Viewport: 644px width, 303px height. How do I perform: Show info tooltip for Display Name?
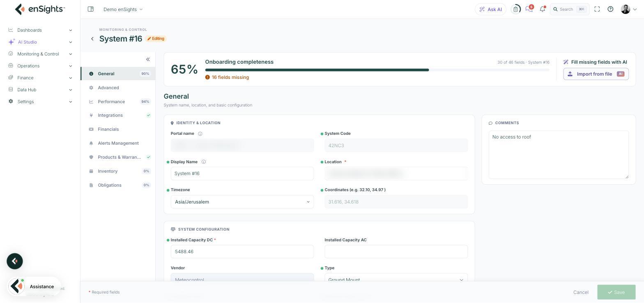click(x=204, y=162)
